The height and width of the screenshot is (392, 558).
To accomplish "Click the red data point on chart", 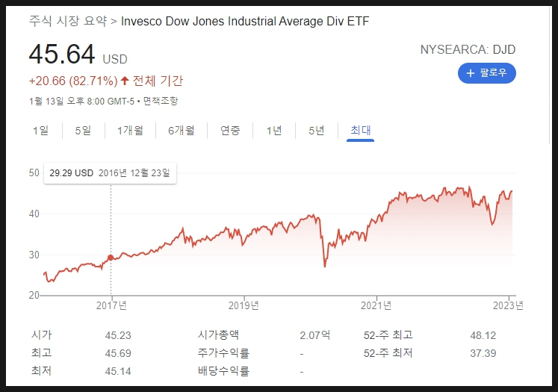I will [111, 258].
